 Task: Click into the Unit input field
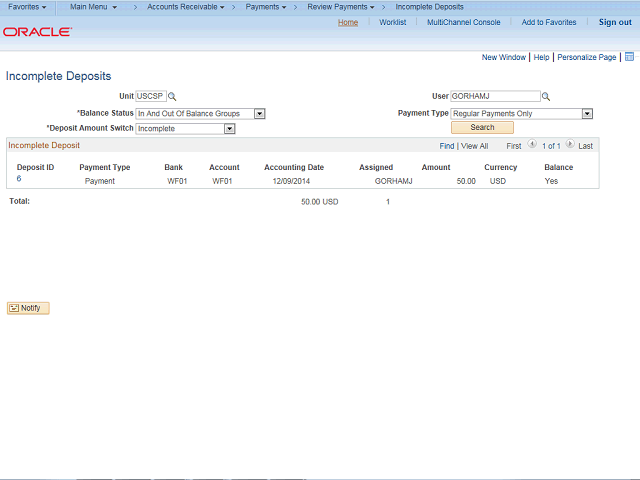[x=151, y=96]
